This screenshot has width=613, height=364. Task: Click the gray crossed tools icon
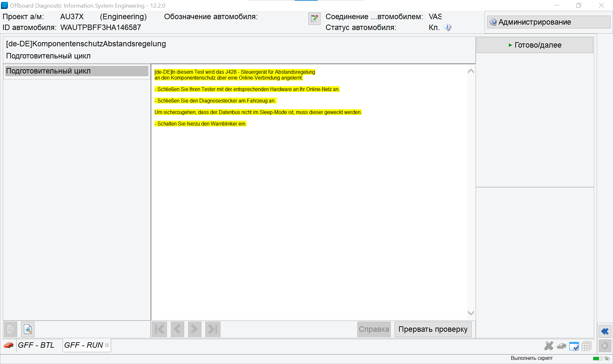[549, 346]
